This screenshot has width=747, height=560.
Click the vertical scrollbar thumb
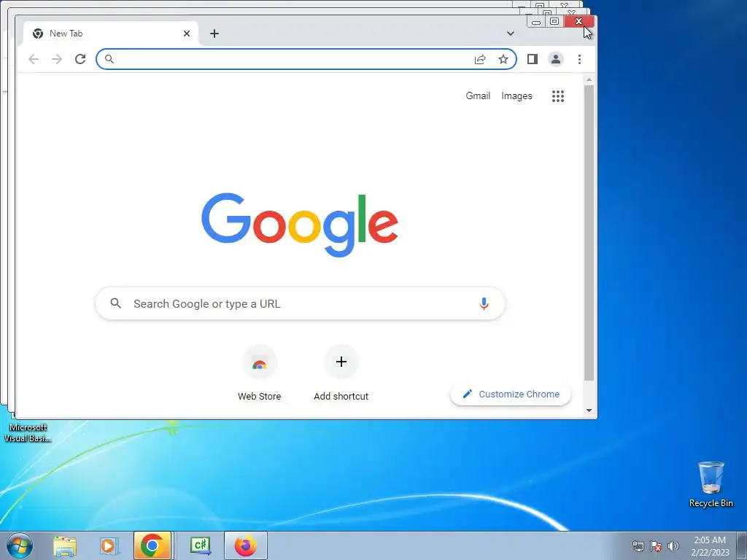click(589, 233)
